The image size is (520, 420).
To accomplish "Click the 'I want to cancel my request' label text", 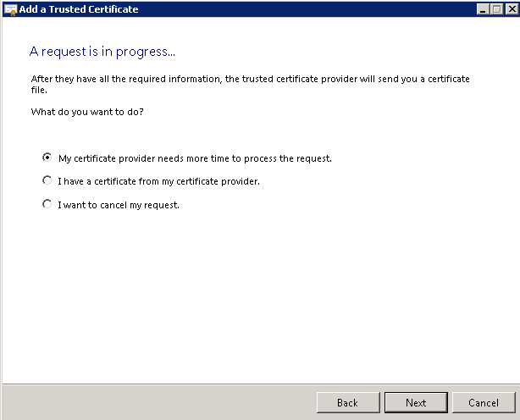I will click(x=119, y=205).
